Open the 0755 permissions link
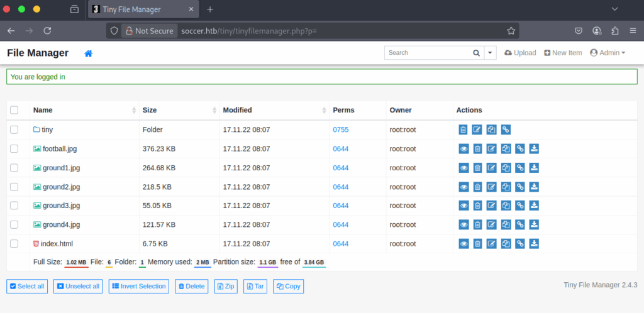The image size is (644, 313). (340, 129)
